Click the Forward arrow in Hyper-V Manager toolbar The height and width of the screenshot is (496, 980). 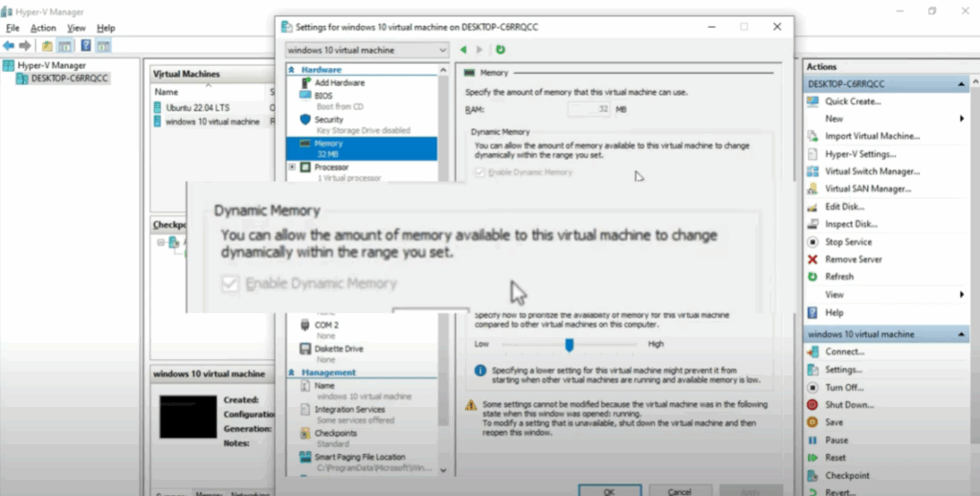[x=25, y=46]
